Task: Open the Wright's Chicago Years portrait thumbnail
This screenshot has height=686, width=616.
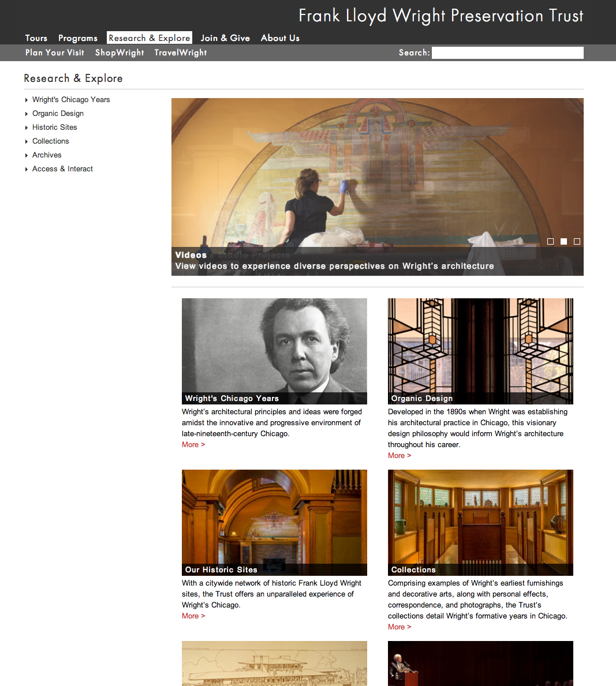Action: click(274, 351)
